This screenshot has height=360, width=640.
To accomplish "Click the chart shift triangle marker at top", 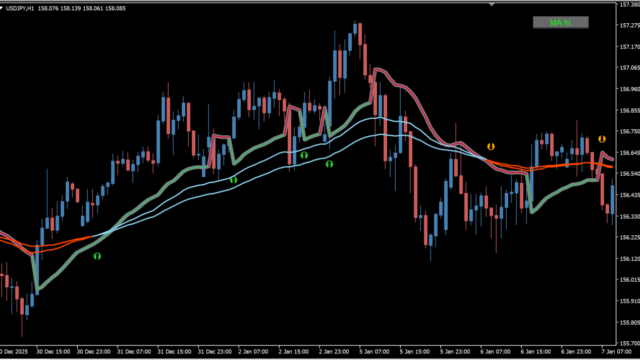I will [491, 4].
